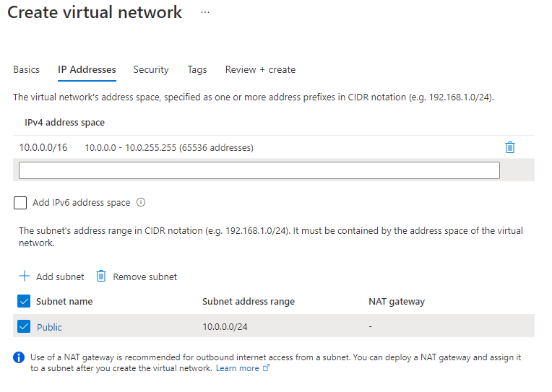Deselect the Public subnet row checkbox
552x392 pixels.
(x=24, y=326)
